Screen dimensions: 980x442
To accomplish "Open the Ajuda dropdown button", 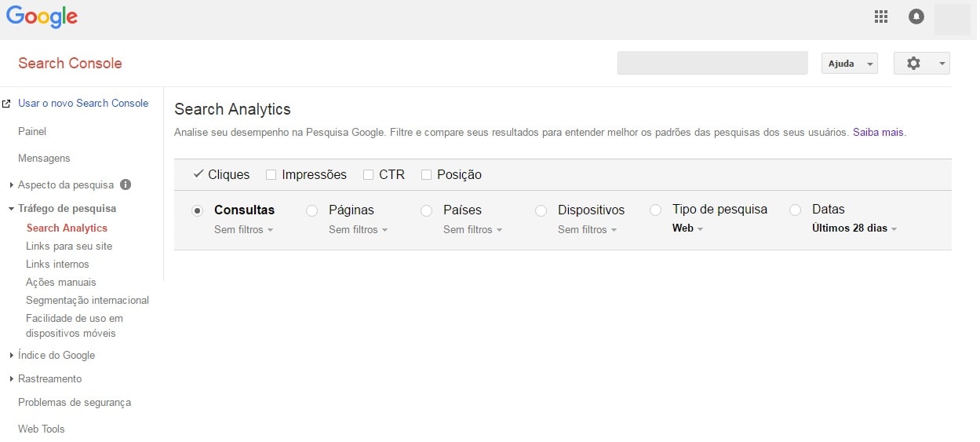I will coord(850,64).
